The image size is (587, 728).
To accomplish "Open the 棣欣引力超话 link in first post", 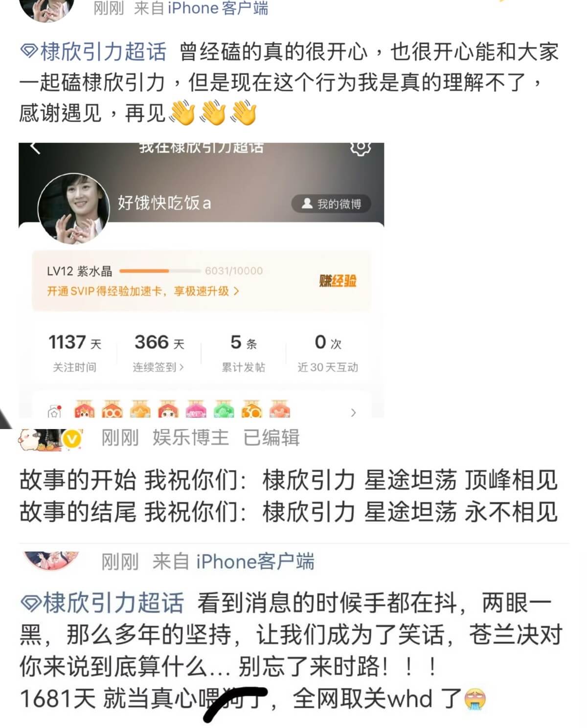I will [x=103, y=51].
